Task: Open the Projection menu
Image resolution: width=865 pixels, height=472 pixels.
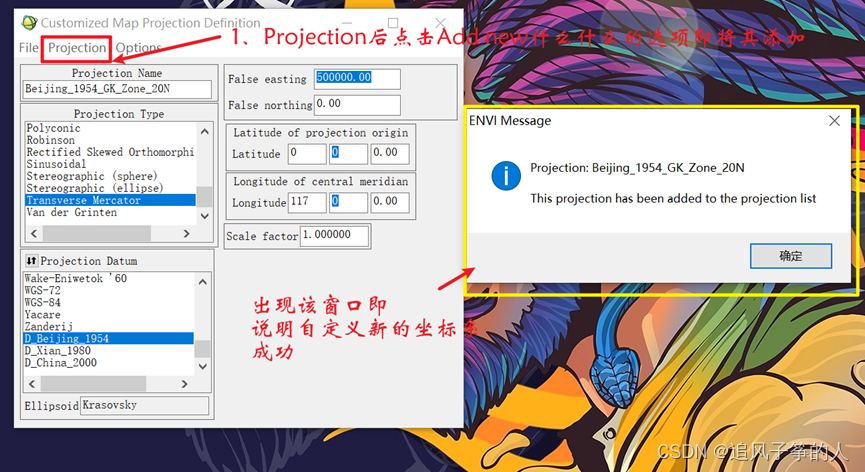Action: 77,48
